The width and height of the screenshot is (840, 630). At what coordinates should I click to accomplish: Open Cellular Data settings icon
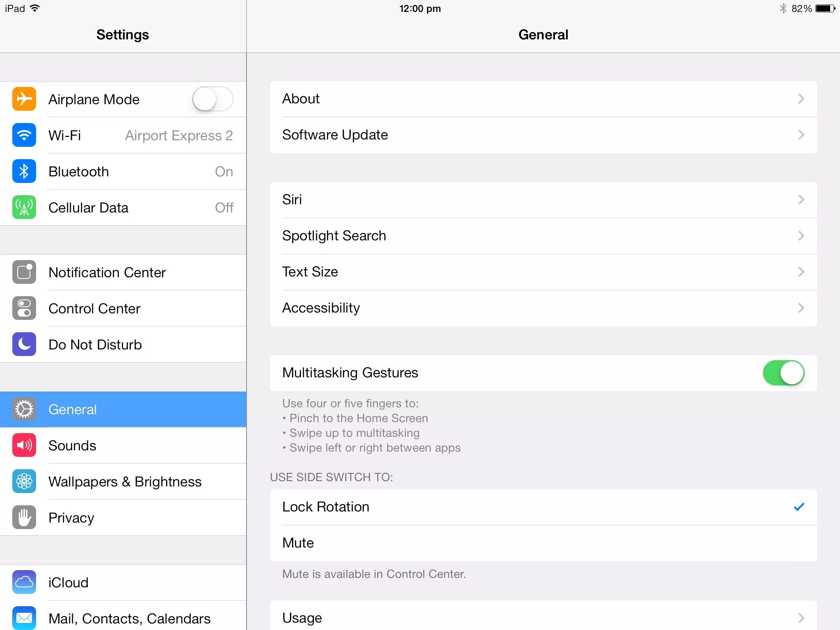click(x=24, y=208)
